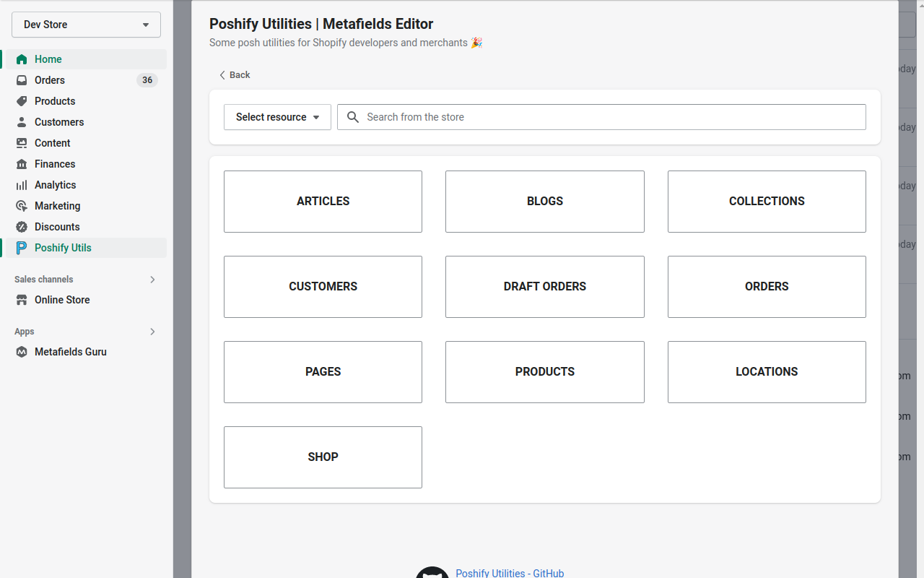
Task: Focus the Search from the store field
Action: (601, 117)
